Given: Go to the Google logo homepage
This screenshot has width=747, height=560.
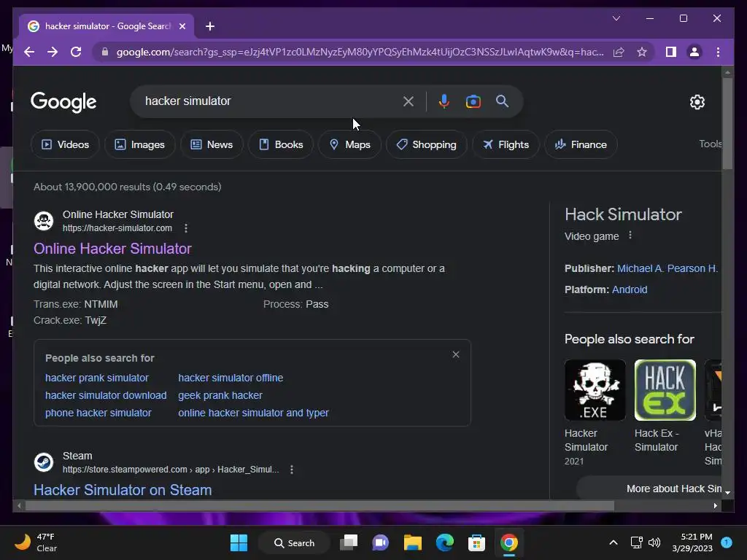Looking at the screenshot, I should click(x=63, y=101).
